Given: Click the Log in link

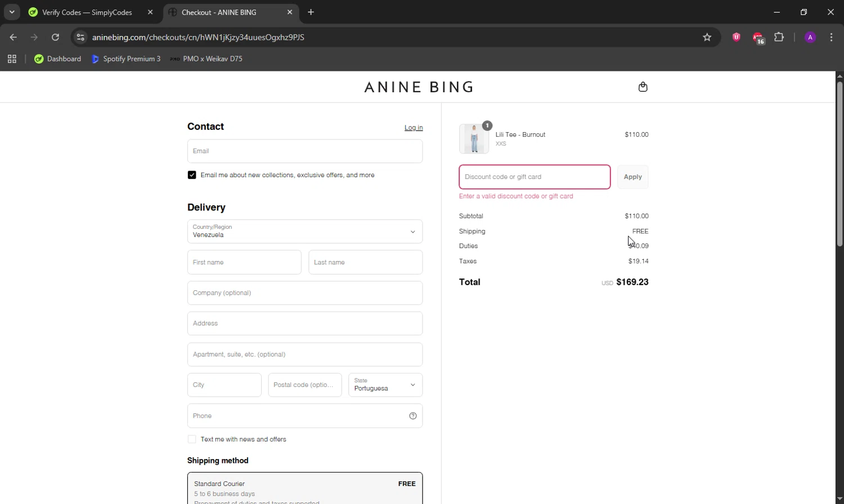Looking at the screenshot, I should [414, 128].
